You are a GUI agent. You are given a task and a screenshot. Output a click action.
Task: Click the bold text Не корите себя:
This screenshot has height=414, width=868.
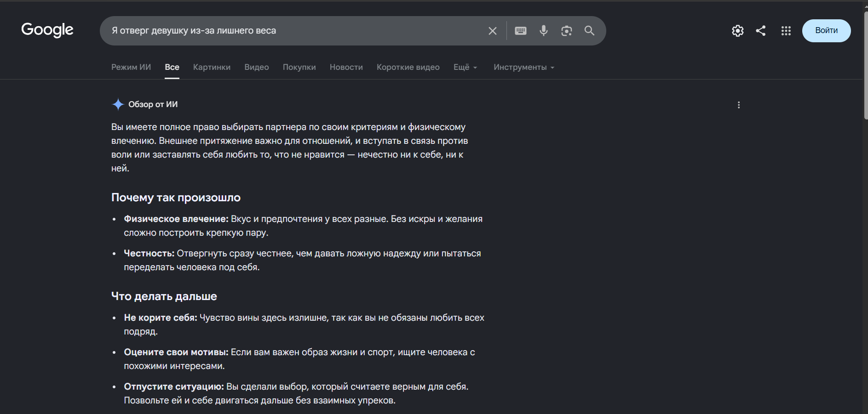tap(161, 318)
